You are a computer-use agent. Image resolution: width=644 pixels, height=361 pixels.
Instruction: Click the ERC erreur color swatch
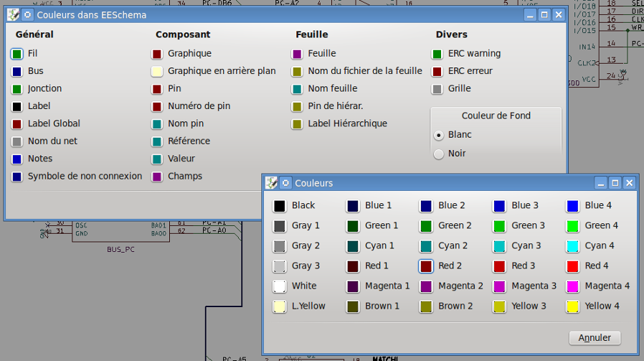point(437,72)
